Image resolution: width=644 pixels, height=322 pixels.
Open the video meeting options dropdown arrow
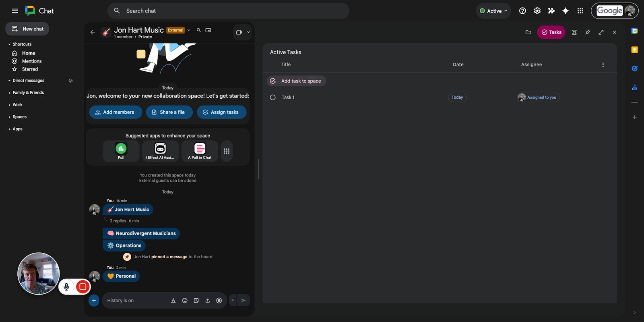point(248,32)
